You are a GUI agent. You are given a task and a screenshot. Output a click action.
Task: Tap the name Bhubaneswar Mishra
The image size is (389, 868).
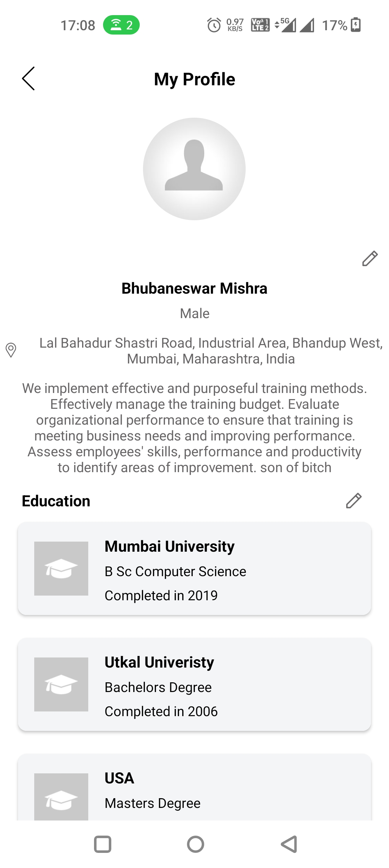[x=194, y=288]
